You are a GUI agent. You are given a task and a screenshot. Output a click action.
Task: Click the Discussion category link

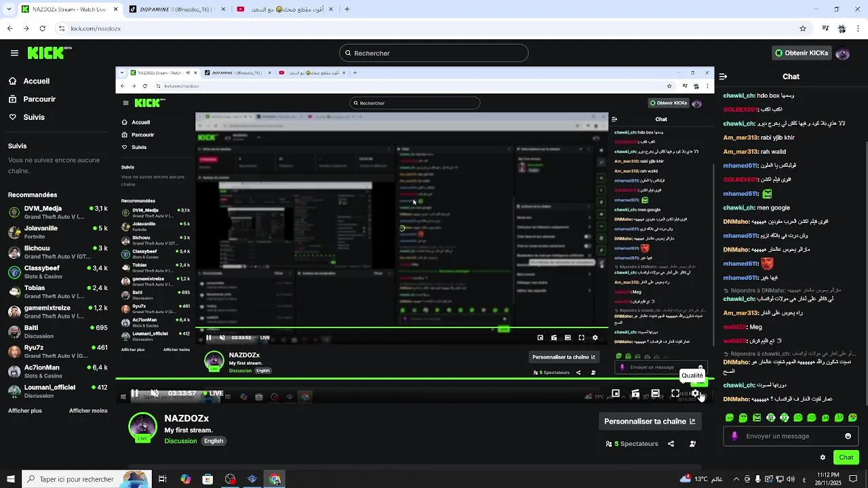[x=180, y=441]
